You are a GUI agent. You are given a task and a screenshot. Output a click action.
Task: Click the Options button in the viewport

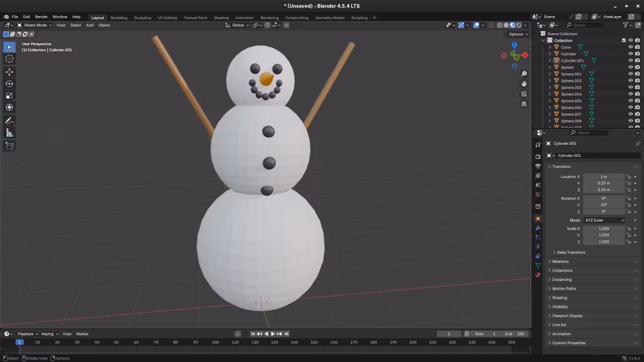point(517,34)
